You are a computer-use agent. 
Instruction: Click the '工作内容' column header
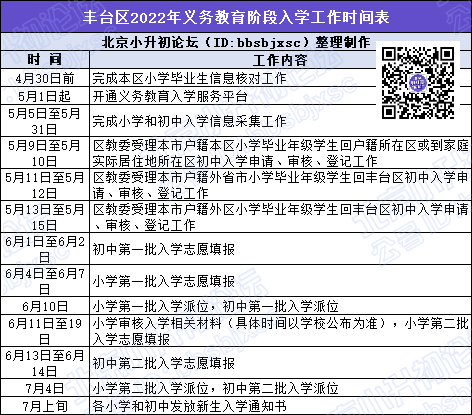[280, 60]
